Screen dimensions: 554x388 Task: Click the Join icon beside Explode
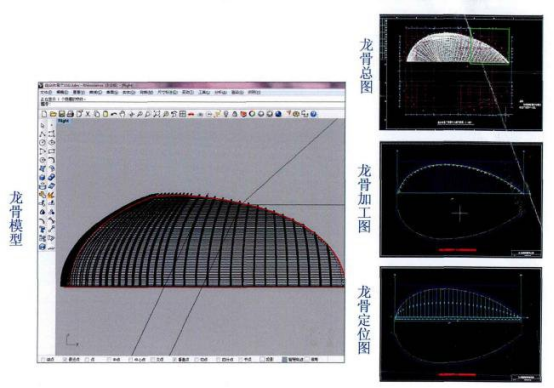(42, 195)
